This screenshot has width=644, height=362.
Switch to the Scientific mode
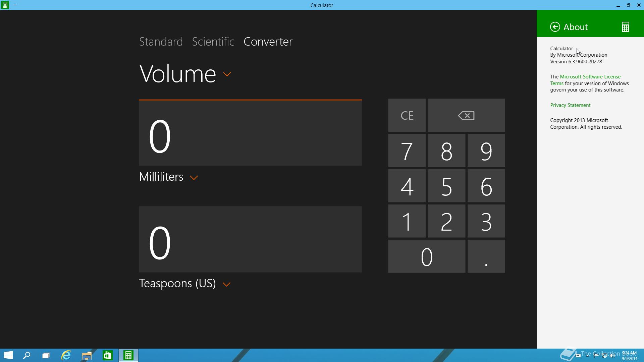[213, 42]
